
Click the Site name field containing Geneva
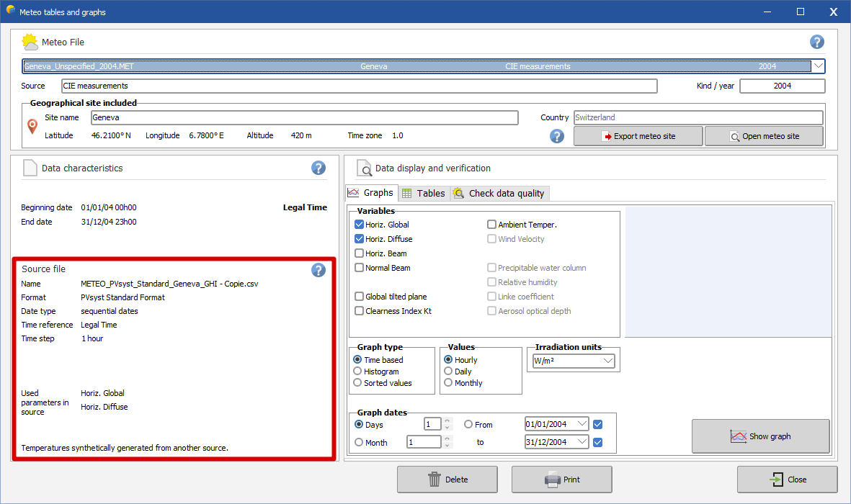coord(304,117)
